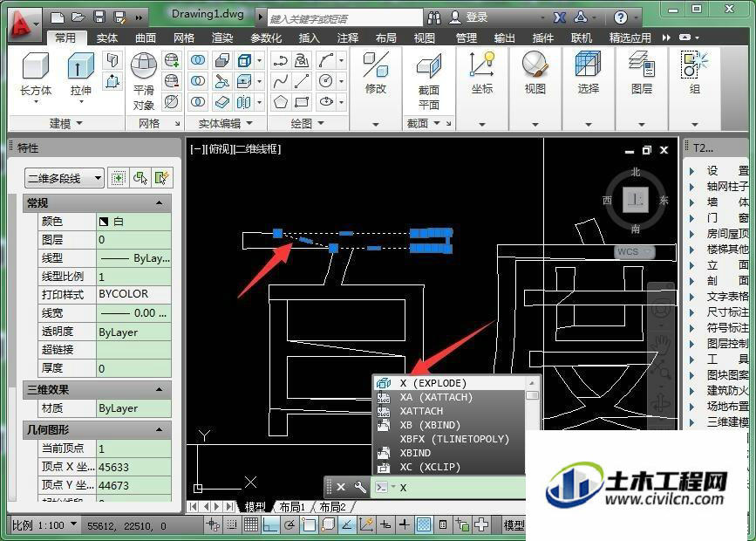Toggle 3D object snap in status bar
The height and width of the screenshot is (541, 756).
tap(328, 524)
